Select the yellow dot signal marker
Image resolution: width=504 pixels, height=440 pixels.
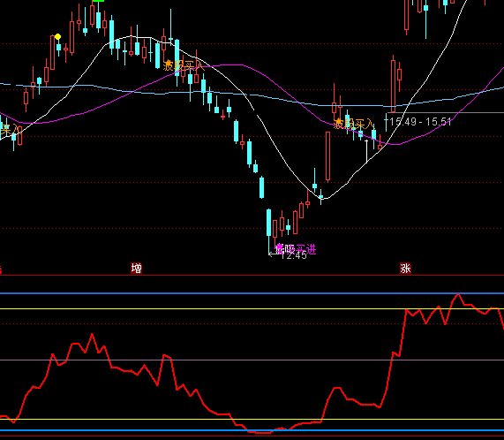click(x=58, y=37)
